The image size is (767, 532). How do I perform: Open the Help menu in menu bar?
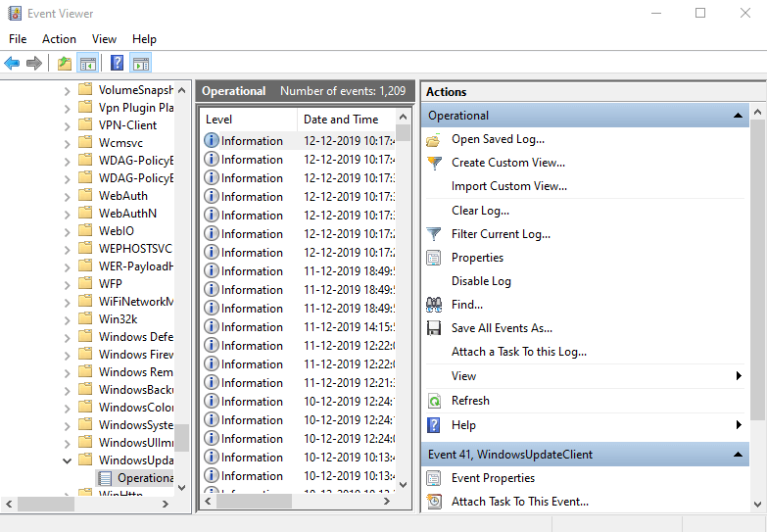pyautogui.click(x=144, y=39)
